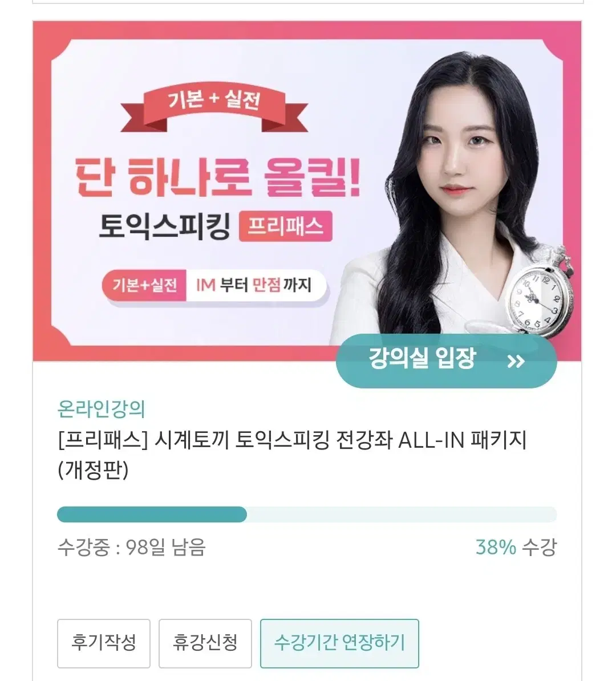Click the 단 하나로 올킬! headline

coord(218,177)
